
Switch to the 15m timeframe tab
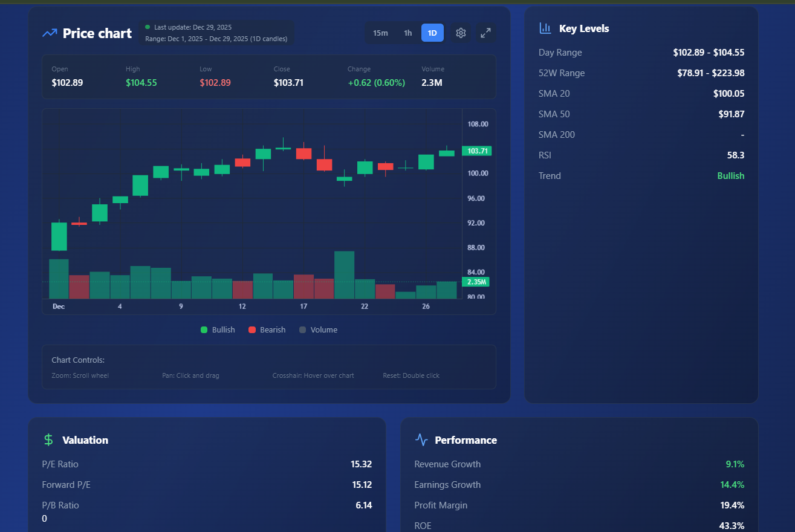[x=380, y=33]
